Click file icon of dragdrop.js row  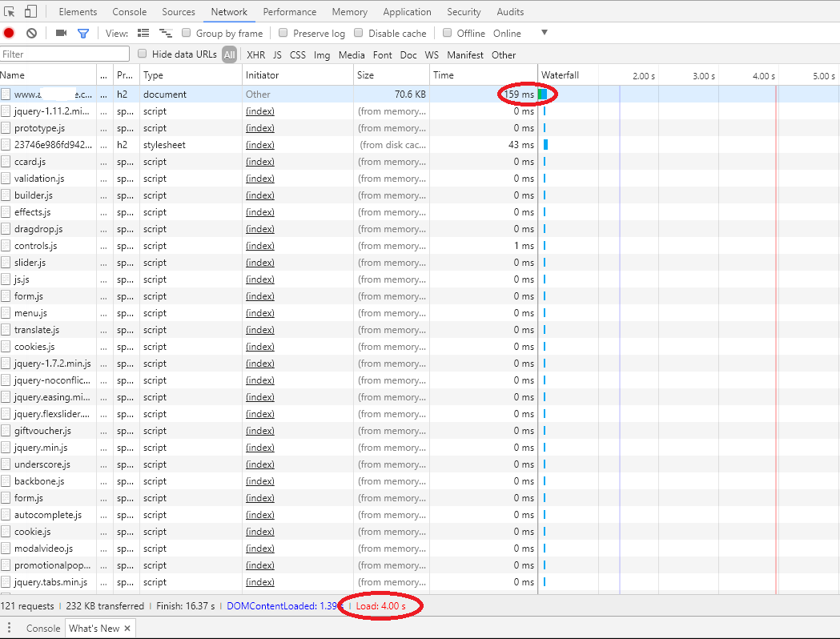point(6,229)
